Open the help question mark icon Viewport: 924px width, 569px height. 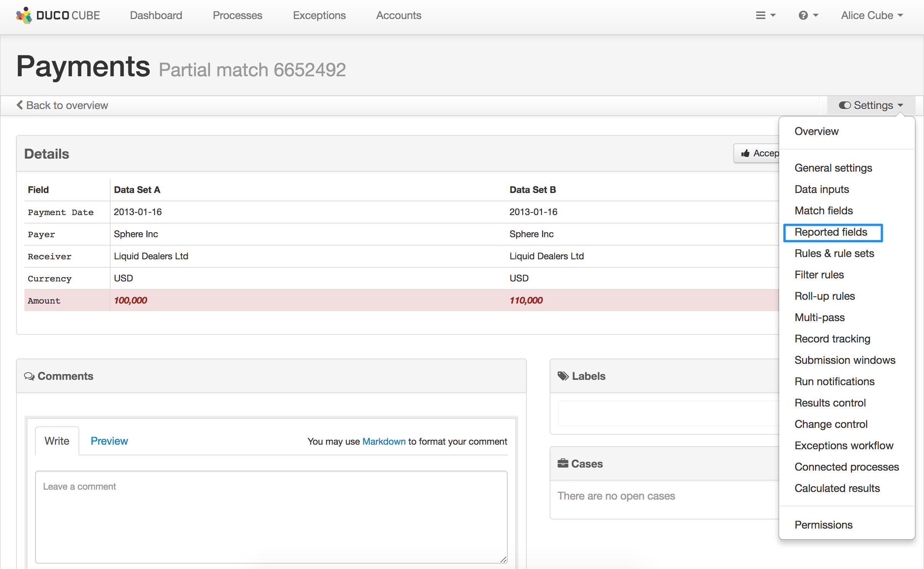(803, 15)
